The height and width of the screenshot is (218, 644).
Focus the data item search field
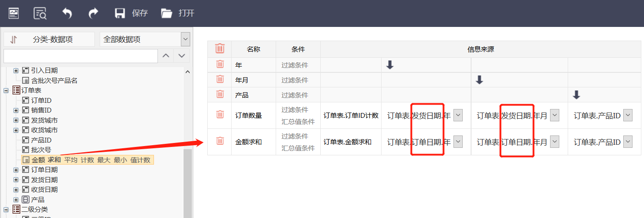tap(81, 56)
